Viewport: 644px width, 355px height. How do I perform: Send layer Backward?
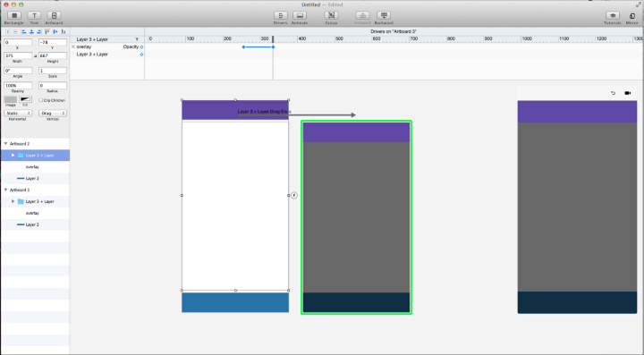(x=384, y=15)
